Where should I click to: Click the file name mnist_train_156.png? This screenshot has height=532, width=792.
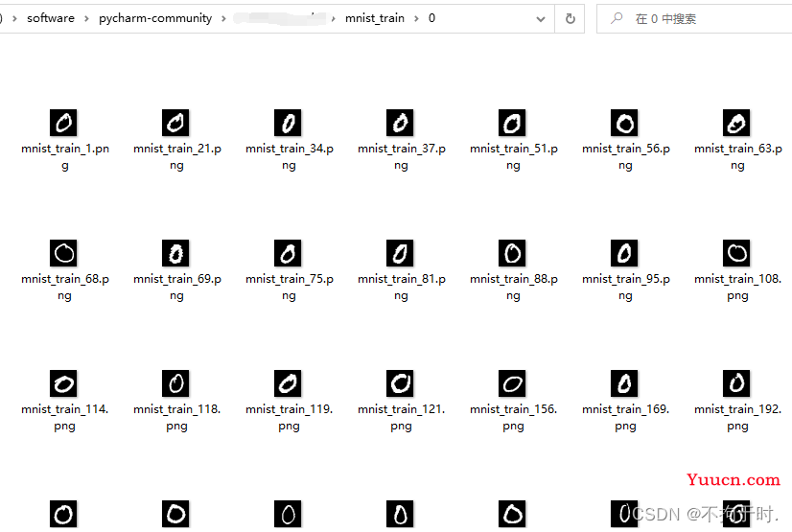[514, 417]
